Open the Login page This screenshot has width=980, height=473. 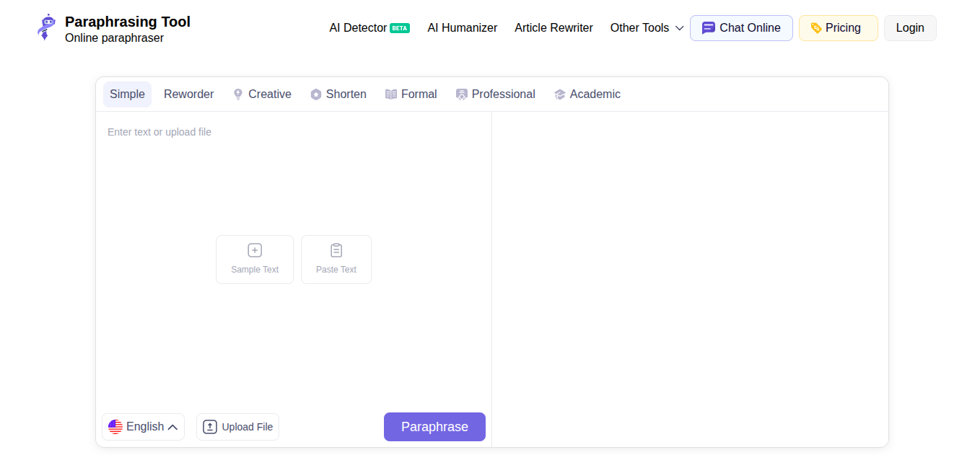coord(910,27)
